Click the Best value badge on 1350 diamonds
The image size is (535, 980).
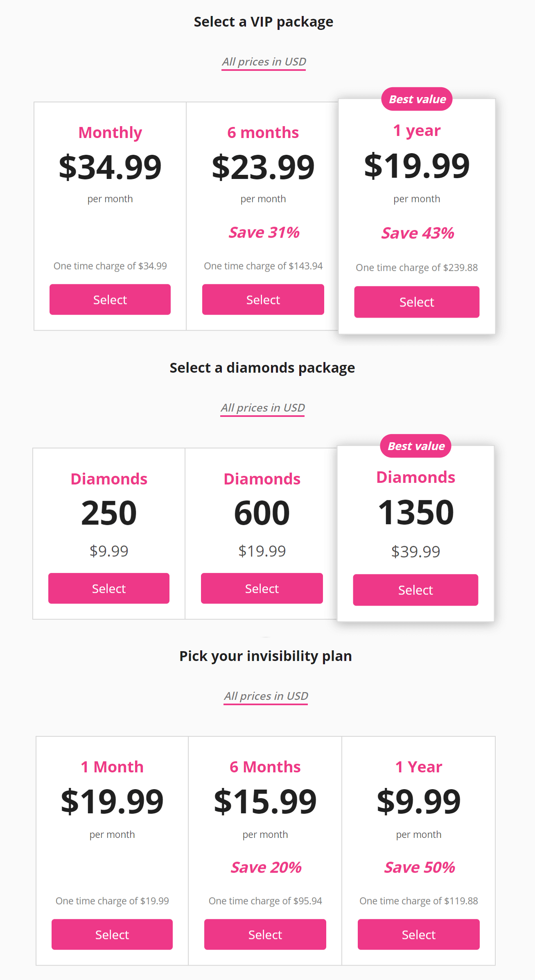coord(415,446)
